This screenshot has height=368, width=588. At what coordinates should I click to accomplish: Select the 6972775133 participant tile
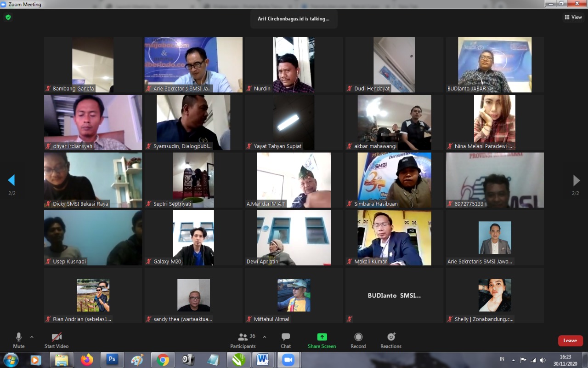point(495,180)
